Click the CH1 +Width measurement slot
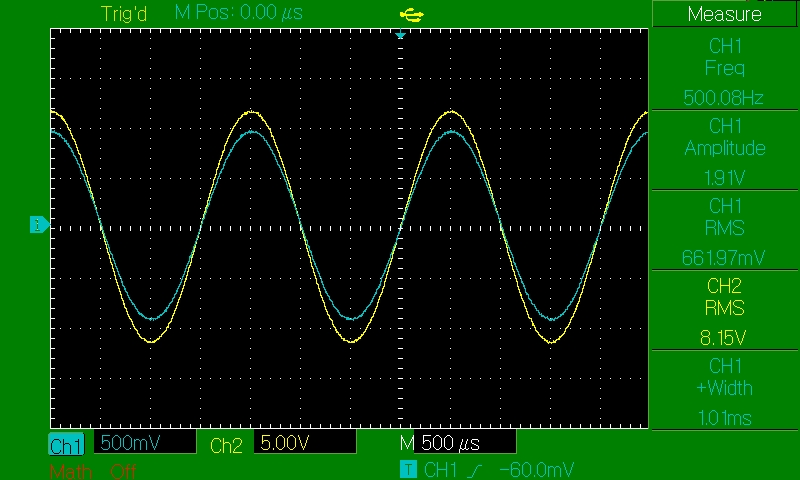The height and width of the screenshot is (480, 800). (x=724, y=389)
